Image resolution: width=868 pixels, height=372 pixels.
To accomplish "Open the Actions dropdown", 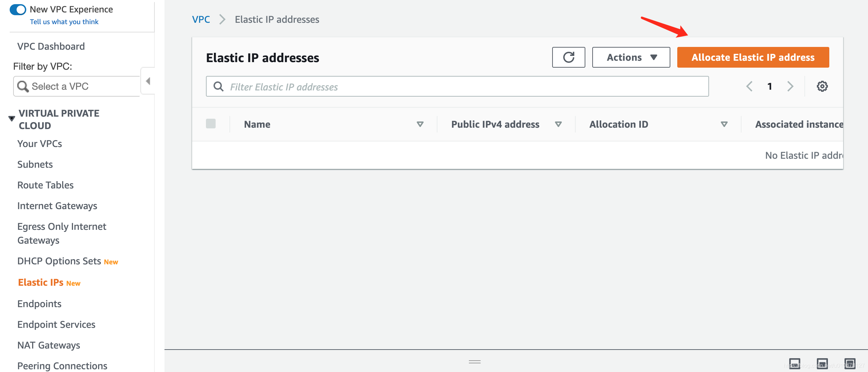I will pos(631,57).
